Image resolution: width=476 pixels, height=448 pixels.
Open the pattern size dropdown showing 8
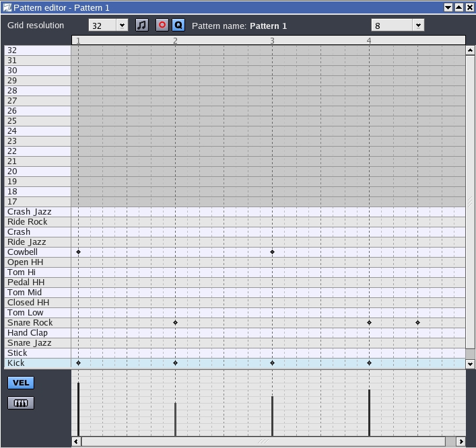coord(397,25)
